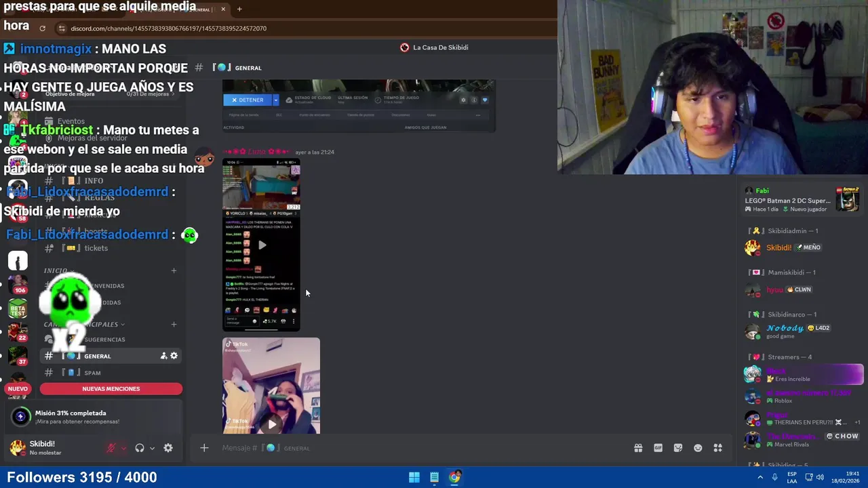Collapse the CANALES PRINCIPALES category
Image resolution: width=868 pixels, height=488 pixels.
(84, 325)
